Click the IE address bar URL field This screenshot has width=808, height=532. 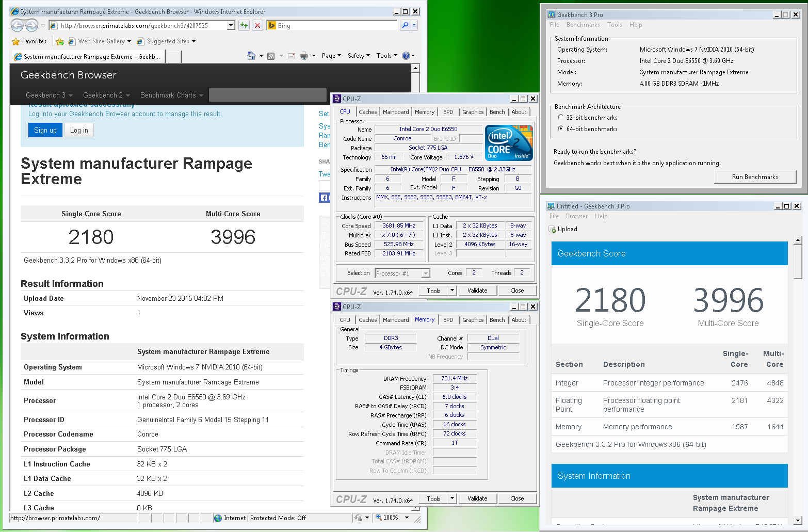click(138, 25)
